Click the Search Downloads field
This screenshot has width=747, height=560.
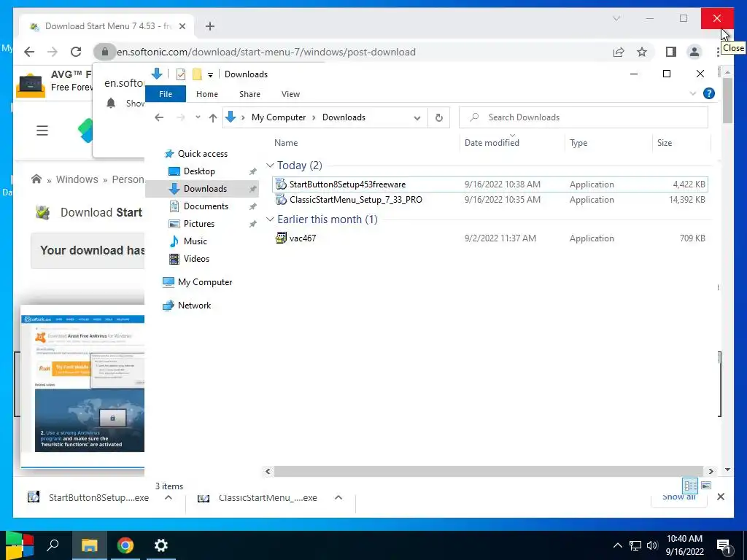pyautogui.click(x=583, y=117)
